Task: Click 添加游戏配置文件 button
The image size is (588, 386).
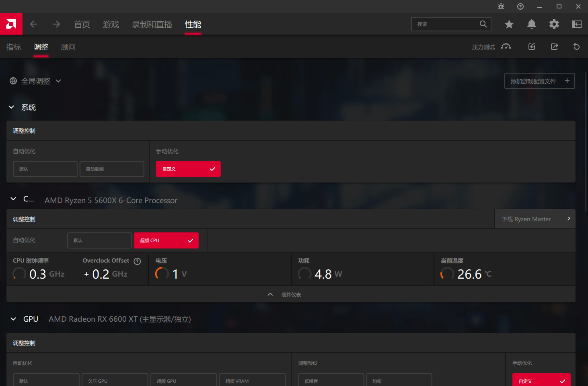Action: point(539,81)
